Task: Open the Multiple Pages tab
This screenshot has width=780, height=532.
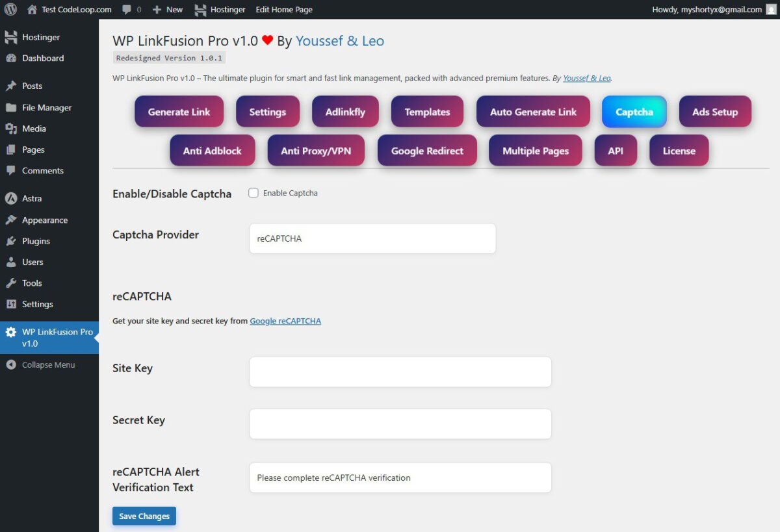Action: pyautogui.click(x=536, y=151)
